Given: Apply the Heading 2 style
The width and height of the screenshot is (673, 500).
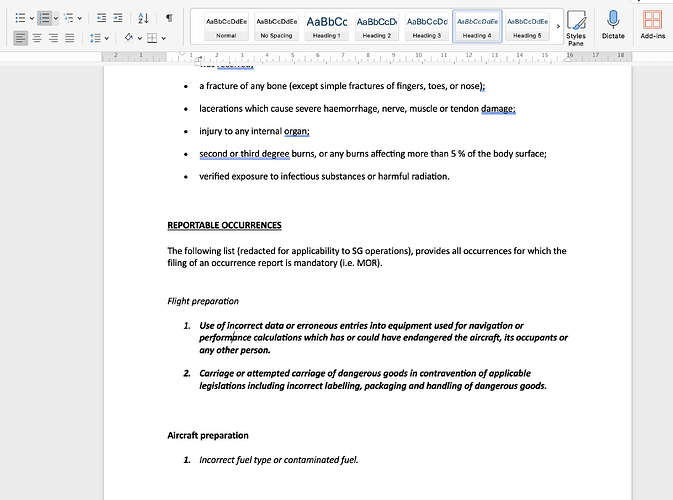Looking at the screenshot, I should click(x=377, y=27).
